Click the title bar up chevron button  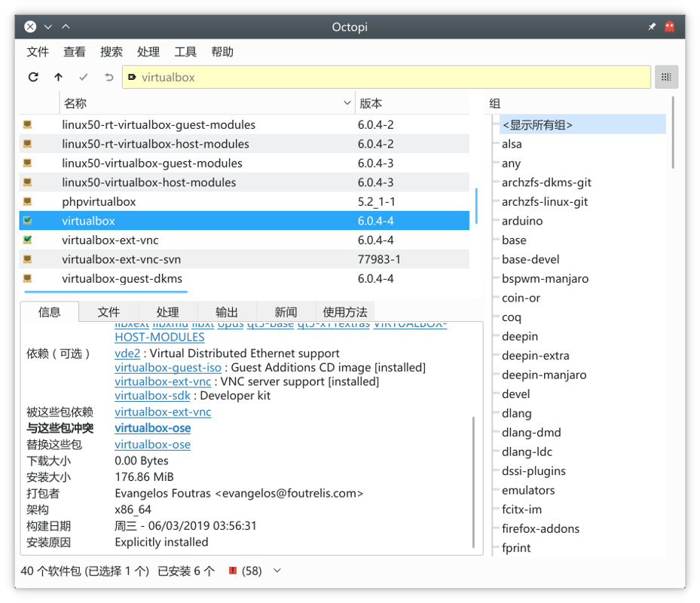point(66,27)
